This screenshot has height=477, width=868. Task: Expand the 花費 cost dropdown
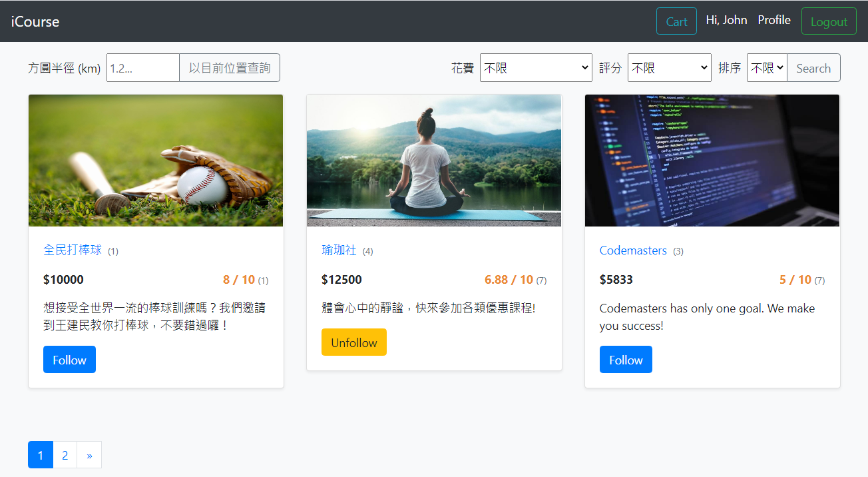click(536, 68)
